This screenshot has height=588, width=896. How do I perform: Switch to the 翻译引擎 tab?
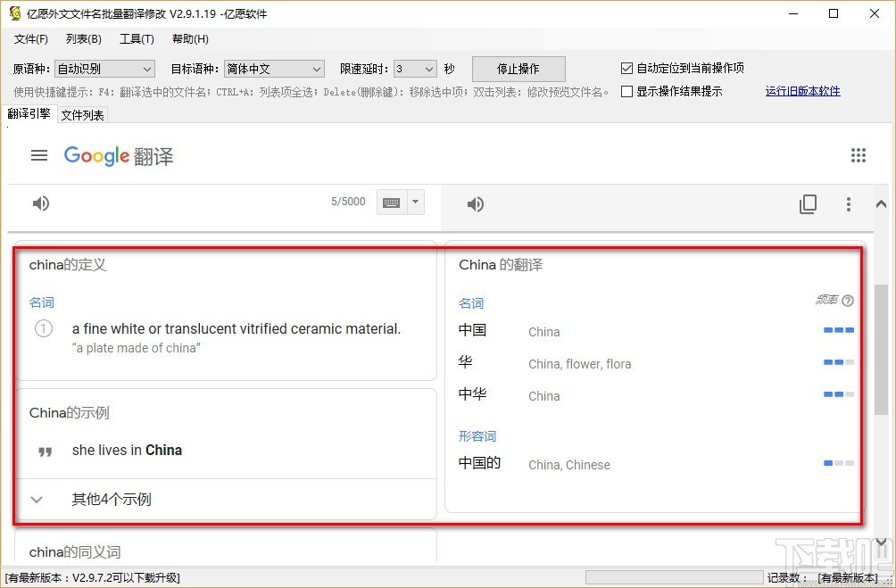pyautogui.click(x=29, y=113)
